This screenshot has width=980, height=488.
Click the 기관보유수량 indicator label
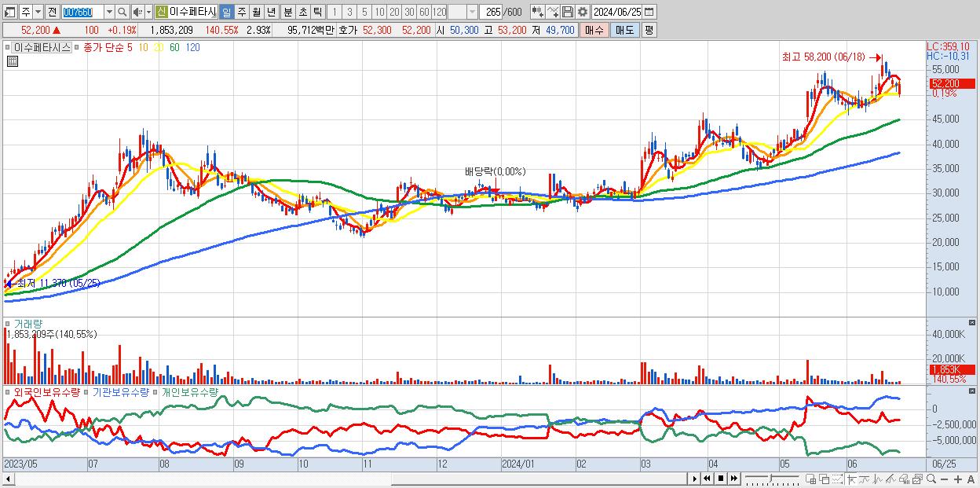click(121, 391)
